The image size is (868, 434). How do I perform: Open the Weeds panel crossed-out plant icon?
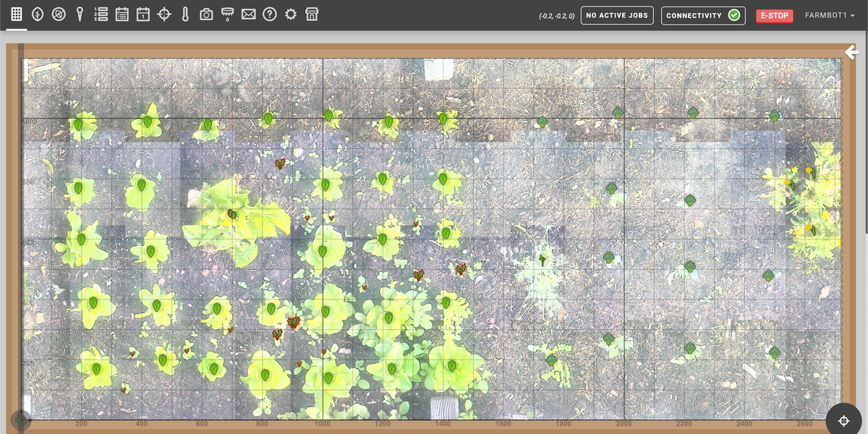pos(59,14)
